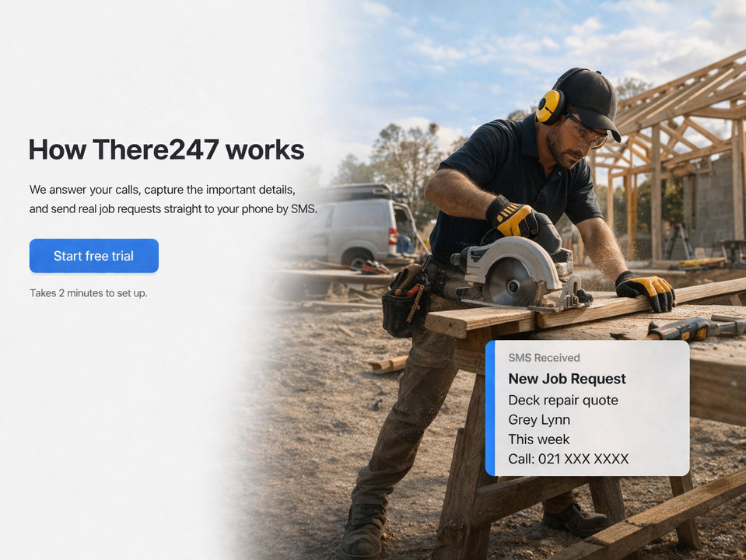Image resolution: width=746 pixels, height=560 pixels.
Task: Click the blue accent bar on SMS card
Action: (x=490, y=408)
